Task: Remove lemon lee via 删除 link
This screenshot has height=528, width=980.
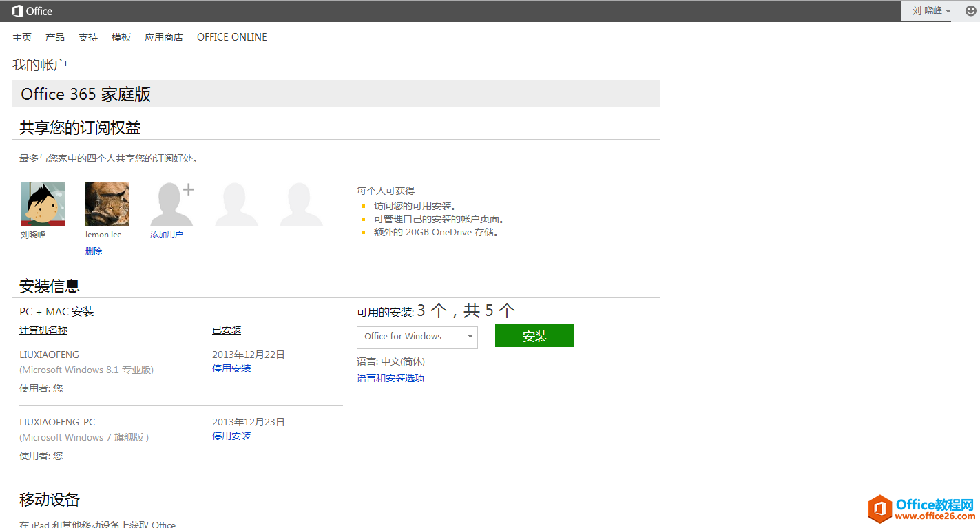Action: click(94, 251)
